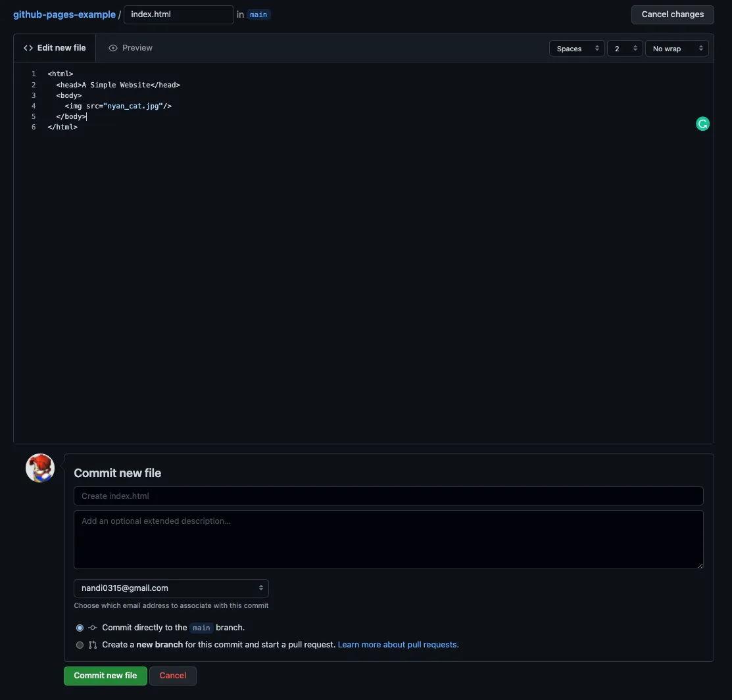This screenshot has width=732, height=700.
Task: Select the Edit new file tab
Action: pyautogui.click(x=62, y=47)
